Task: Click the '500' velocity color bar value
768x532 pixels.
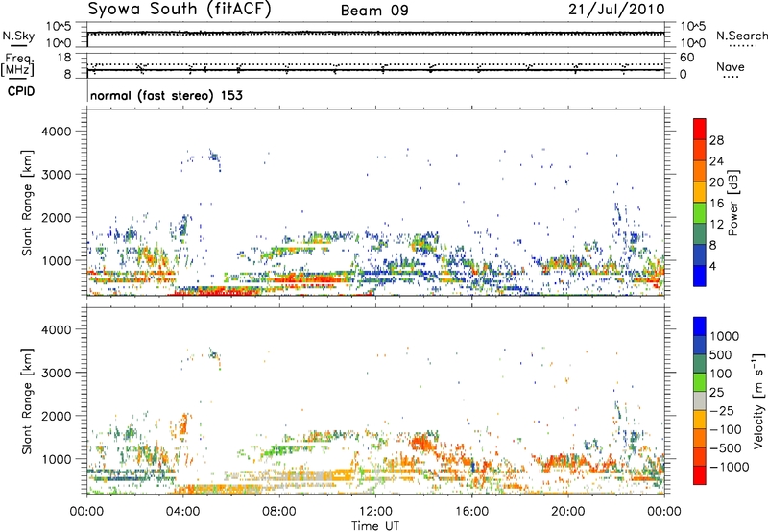Action: (720, 355)
